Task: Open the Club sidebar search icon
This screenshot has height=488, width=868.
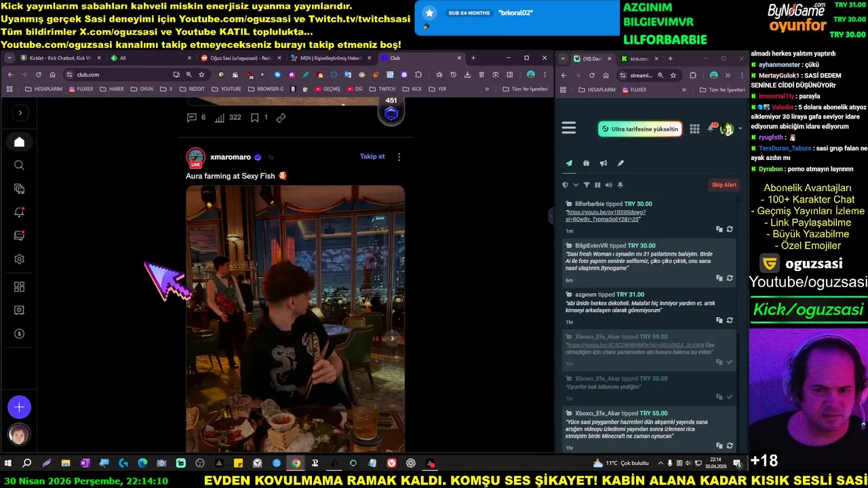Action: tap(19, 165)
